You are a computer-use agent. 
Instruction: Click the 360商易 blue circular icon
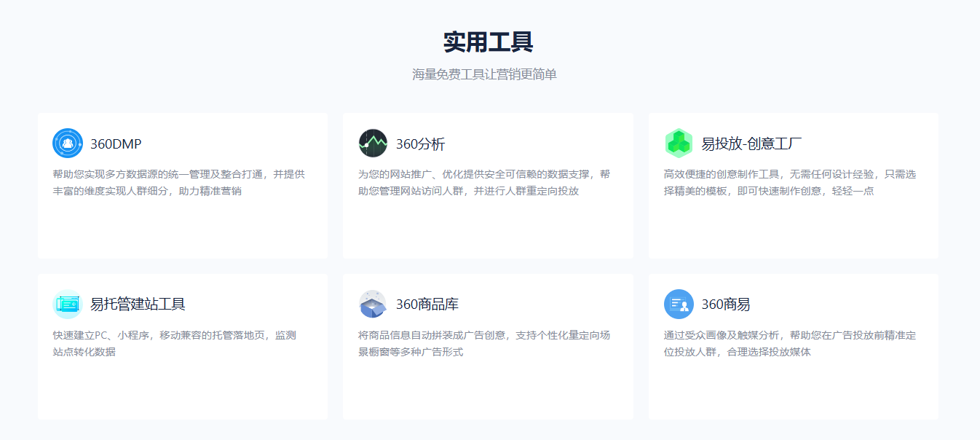[x=679, y=305]
